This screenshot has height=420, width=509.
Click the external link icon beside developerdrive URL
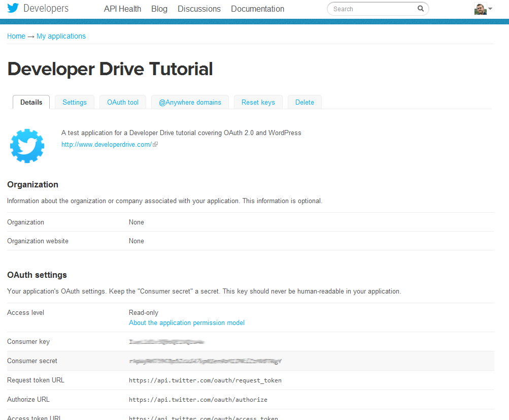point(155,145)
